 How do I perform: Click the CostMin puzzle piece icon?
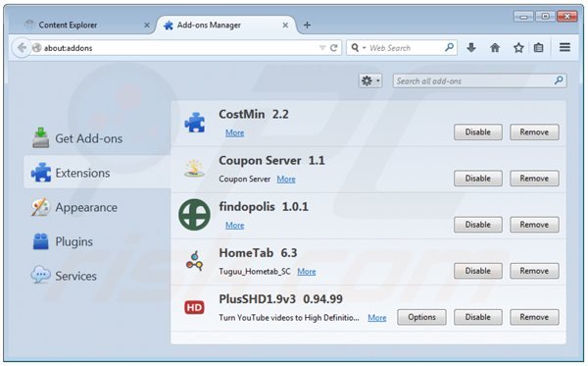point(195,123)
